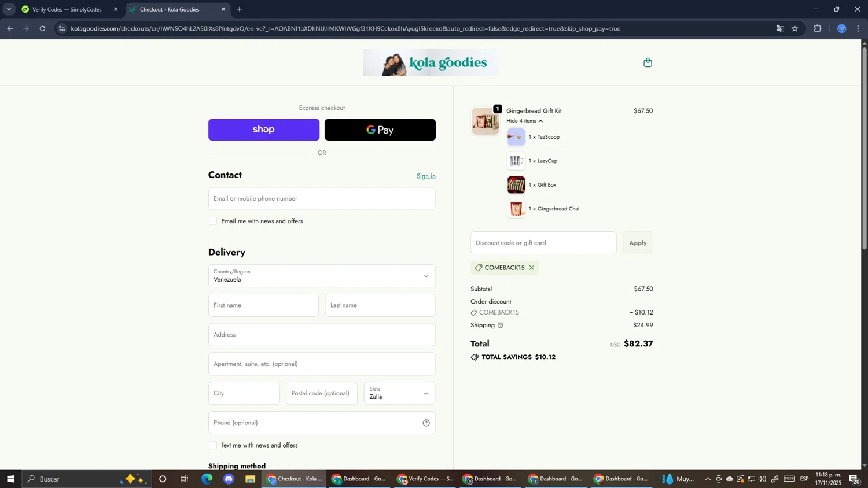Open Discord from the taskbar
The image size is (868, 488).
229,479
